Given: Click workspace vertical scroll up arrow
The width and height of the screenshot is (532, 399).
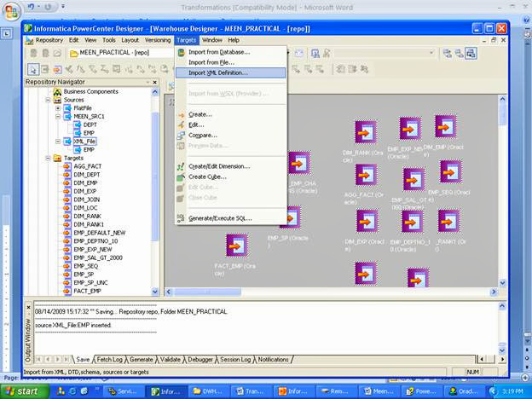Looking at the screenshot, I should (x=502, y=99).
